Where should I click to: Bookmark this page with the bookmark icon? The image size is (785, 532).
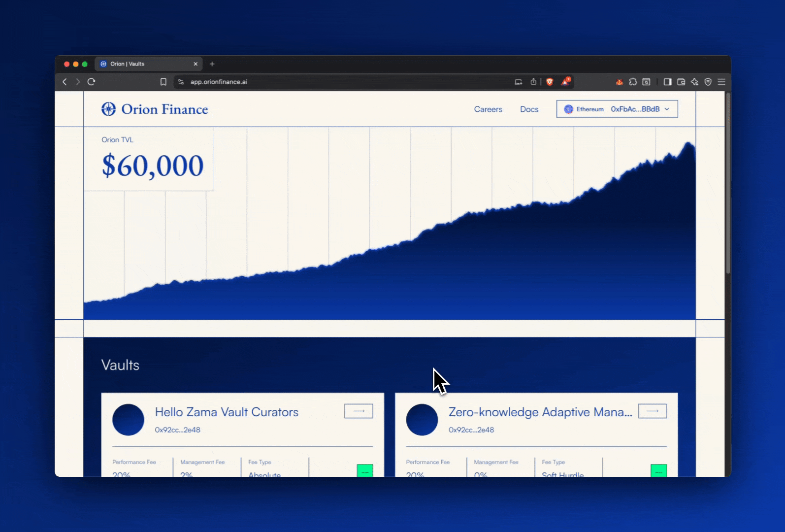coord(164,82)
